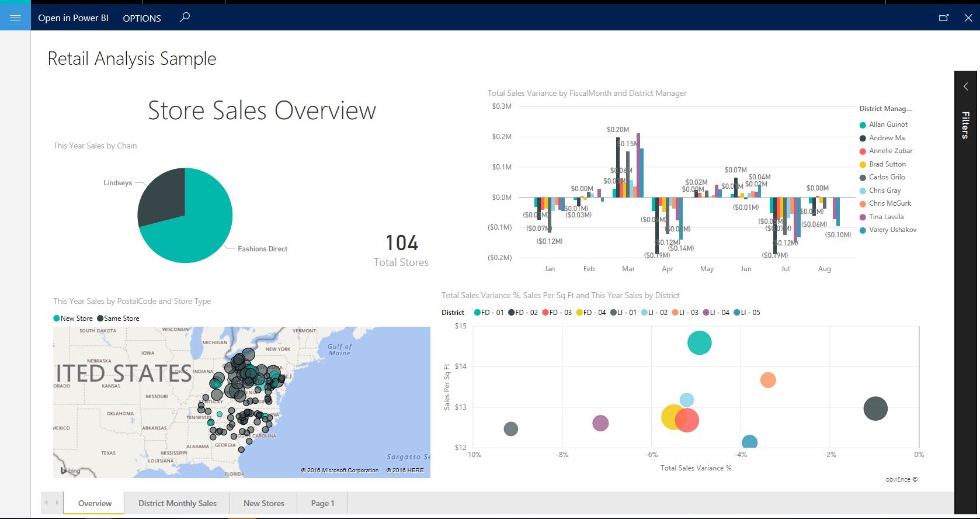Click Tina Lassila legend entry
This screenshot has width=980, height=519.
[x=882, y=217]
